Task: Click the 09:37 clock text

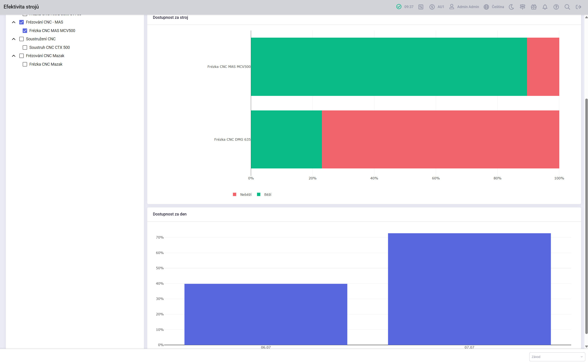Action: pyautogui.click(x=409, y=7)
